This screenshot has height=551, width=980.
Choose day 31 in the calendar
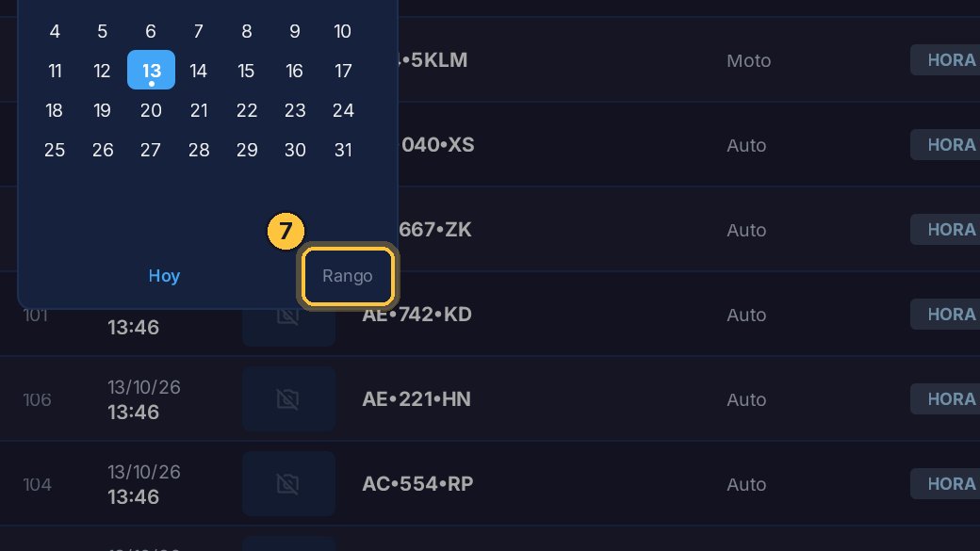pos(343,150)
